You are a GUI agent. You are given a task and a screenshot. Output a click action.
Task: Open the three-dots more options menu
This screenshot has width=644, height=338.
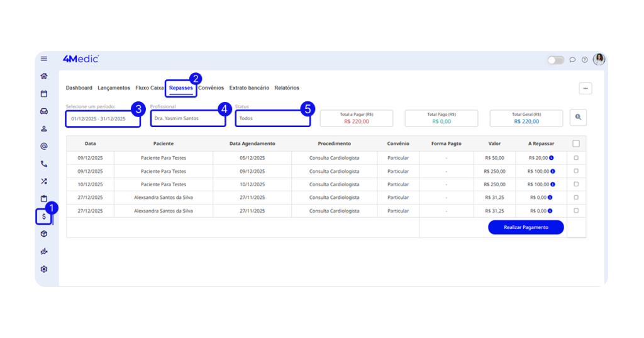tap(586, 89)
